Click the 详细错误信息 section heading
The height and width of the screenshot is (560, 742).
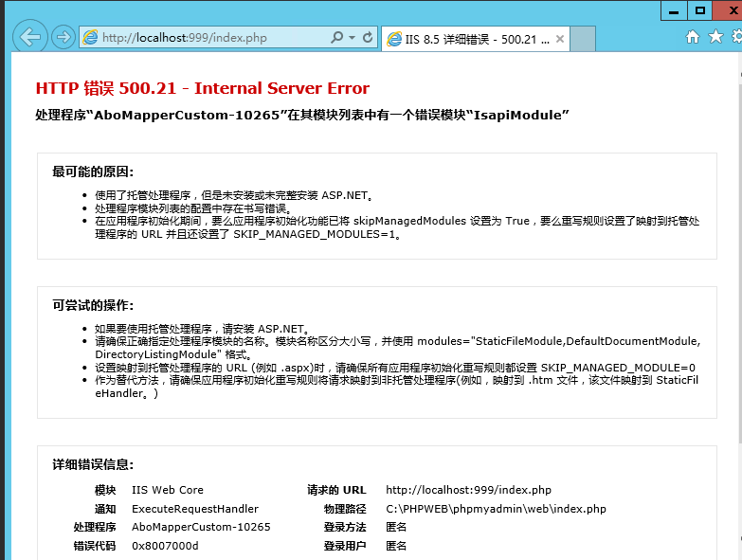pos(93,464)
